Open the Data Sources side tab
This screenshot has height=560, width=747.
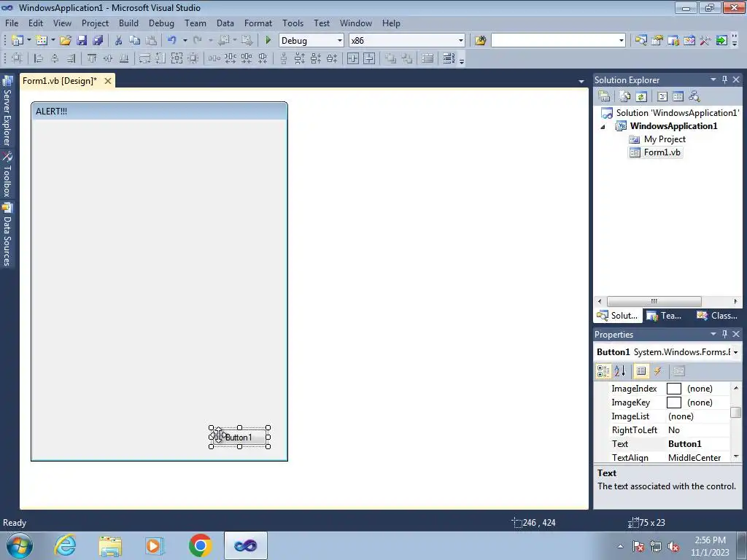[x=7, y=235]
